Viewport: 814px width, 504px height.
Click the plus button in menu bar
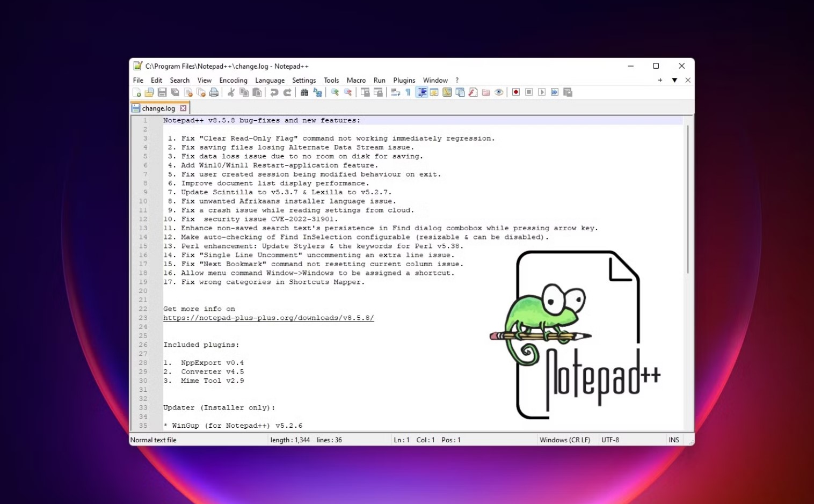660,81
